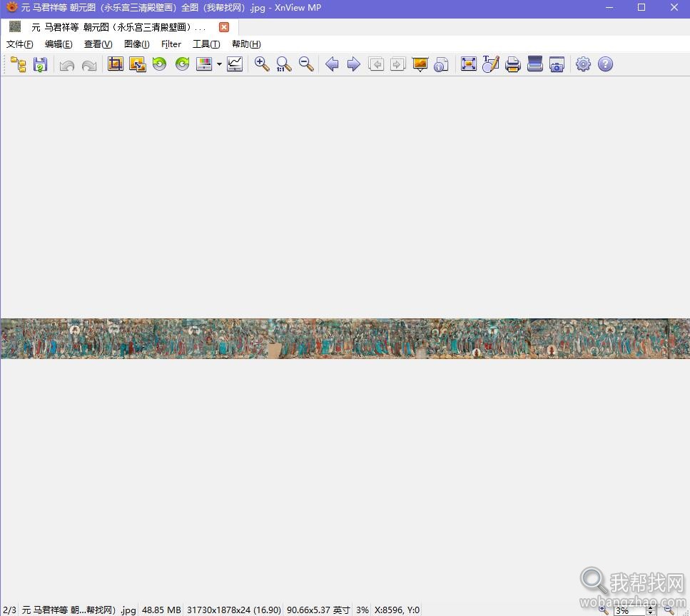690x616 pixels.
Task: Open settings with the gear icon
Action: point(583,64)
